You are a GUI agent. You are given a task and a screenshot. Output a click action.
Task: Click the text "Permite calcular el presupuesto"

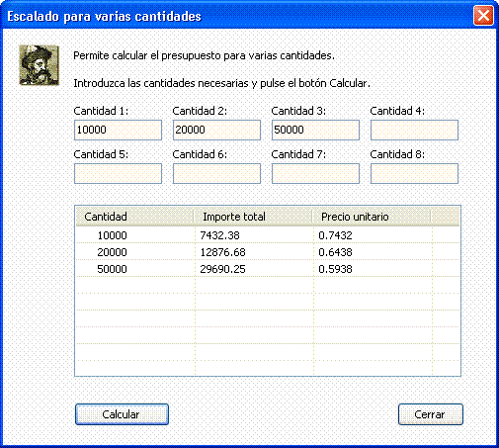(147, 55)
